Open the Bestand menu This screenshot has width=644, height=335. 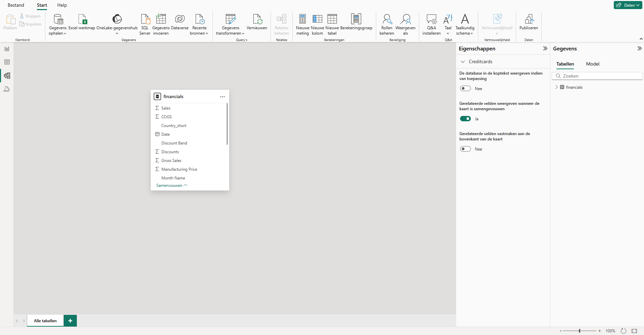15,5
